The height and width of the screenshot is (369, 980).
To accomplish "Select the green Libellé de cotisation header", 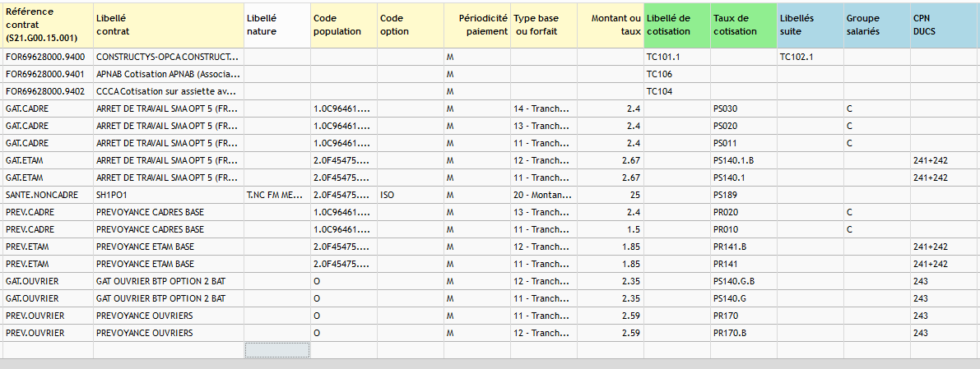I will pos(677,25).
